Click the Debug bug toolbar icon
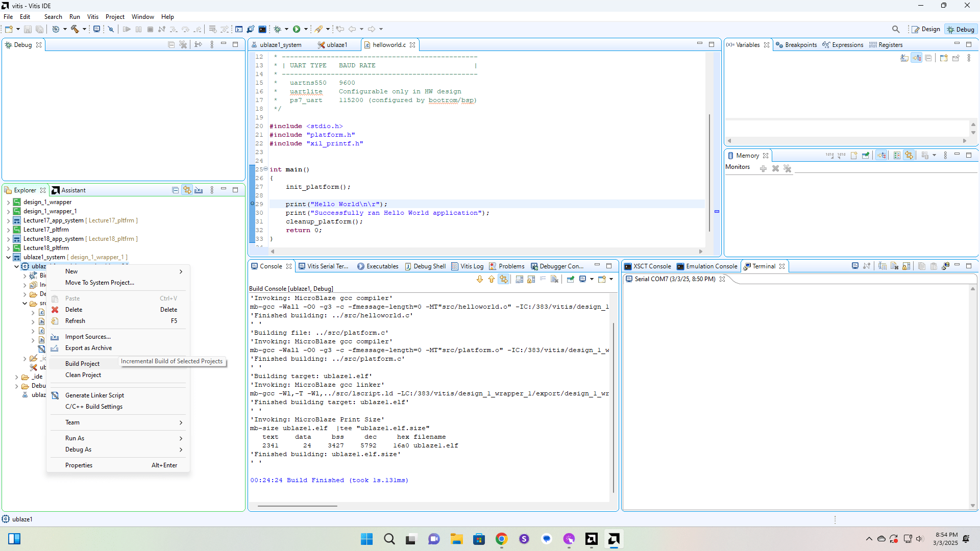This screenshot has width=980, height=551. [278, 29]
